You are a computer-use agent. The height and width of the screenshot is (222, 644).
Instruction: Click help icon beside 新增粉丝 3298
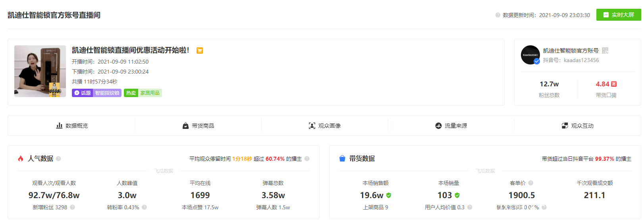coord(72,207)
